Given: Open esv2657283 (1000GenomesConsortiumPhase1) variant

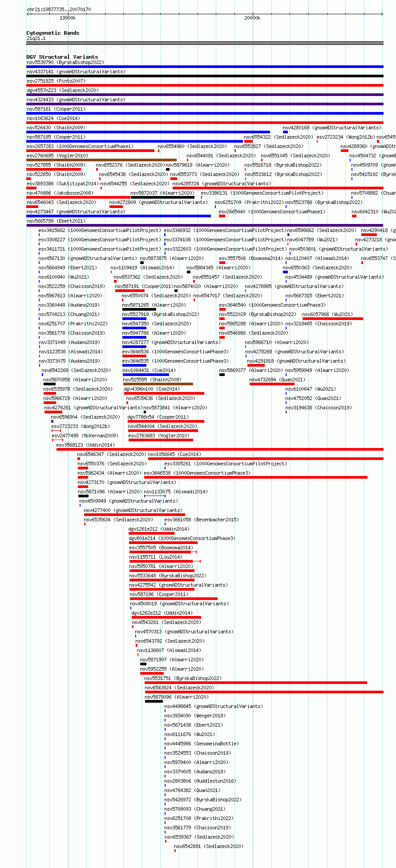Looking at the screenshot, I should point(80,146).
